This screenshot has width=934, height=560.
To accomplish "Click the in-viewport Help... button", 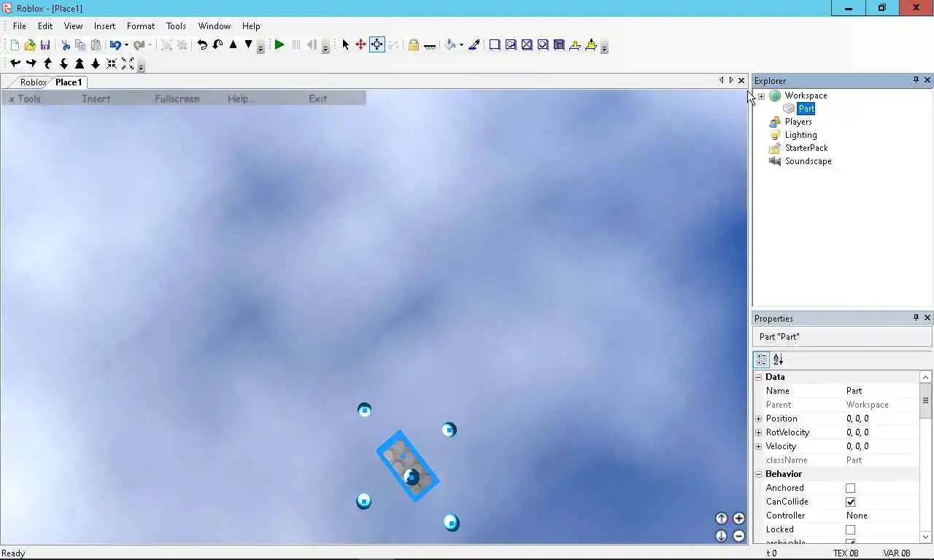I will (x=241, y=98).
